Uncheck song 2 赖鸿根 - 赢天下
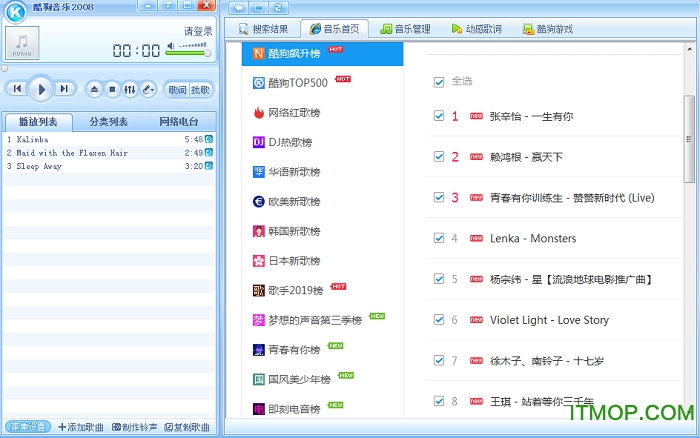 (x=439, y=157)
